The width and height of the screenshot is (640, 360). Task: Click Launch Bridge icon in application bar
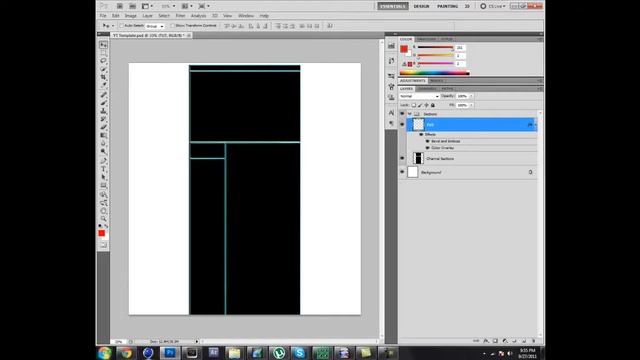(x=120, y=6)
